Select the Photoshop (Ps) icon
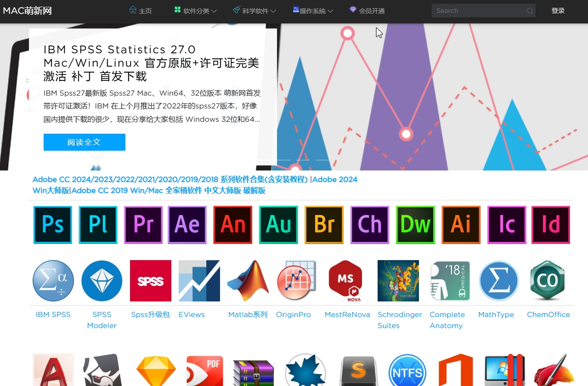588x386 pixels. point(52,225)
